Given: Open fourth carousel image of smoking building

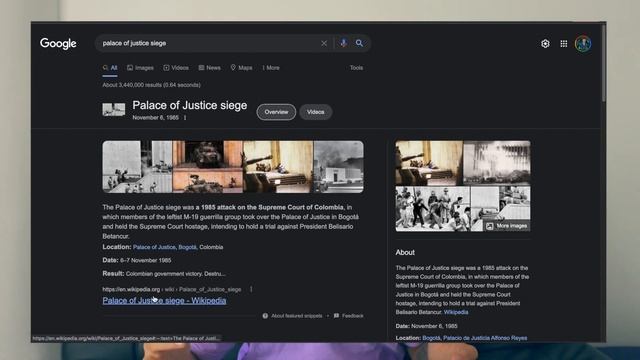Looking at the screenshot, I should tap(338, 167).
